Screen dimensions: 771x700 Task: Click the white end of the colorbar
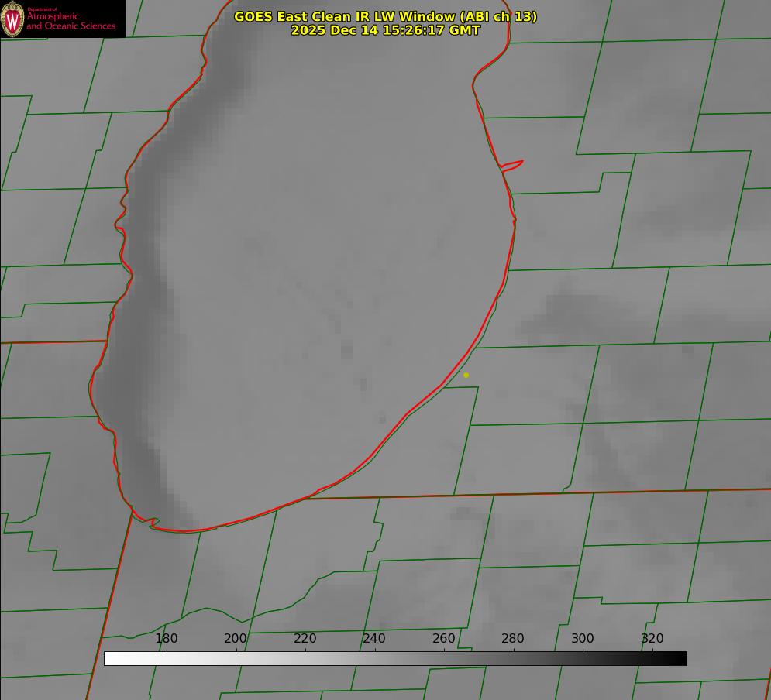click(x=110, y=658)
